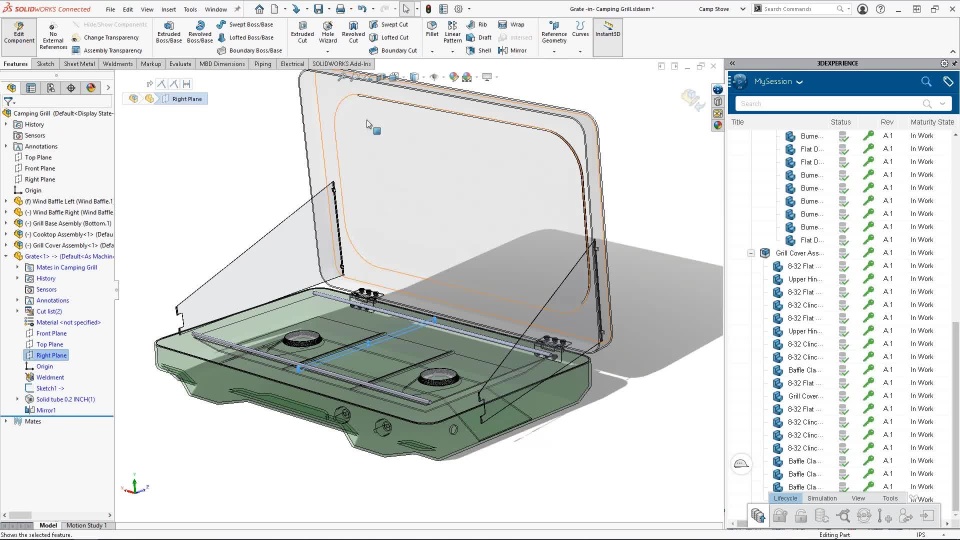Click the search icon in 3DEXPERIENCE panel
Viewport: 960px width, 540px height.
(926, 81)
